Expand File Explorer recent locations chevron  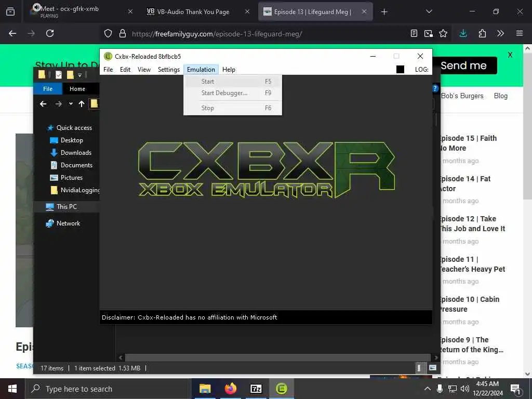coord(71,104)
